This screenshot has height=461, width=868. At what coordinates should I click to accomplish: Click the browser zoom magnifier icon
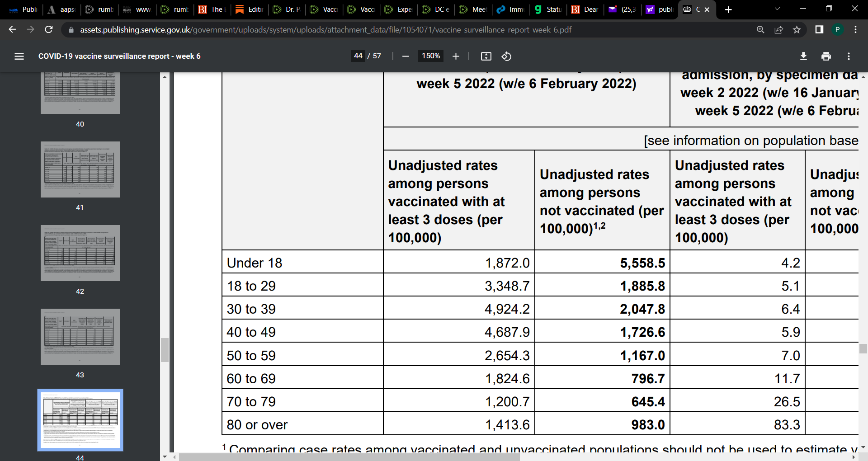[x=760, y=29]
